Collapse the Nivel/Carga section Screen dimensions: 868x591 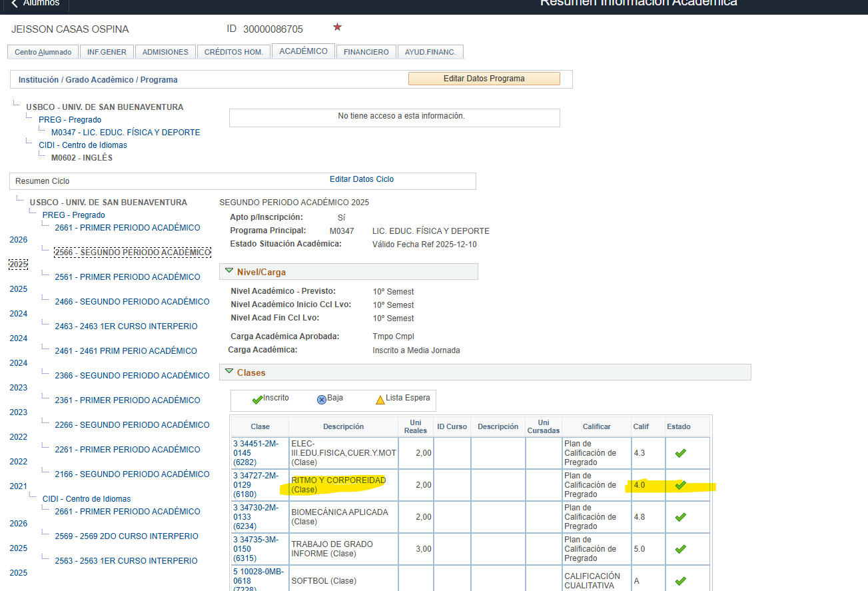point(229,271)
